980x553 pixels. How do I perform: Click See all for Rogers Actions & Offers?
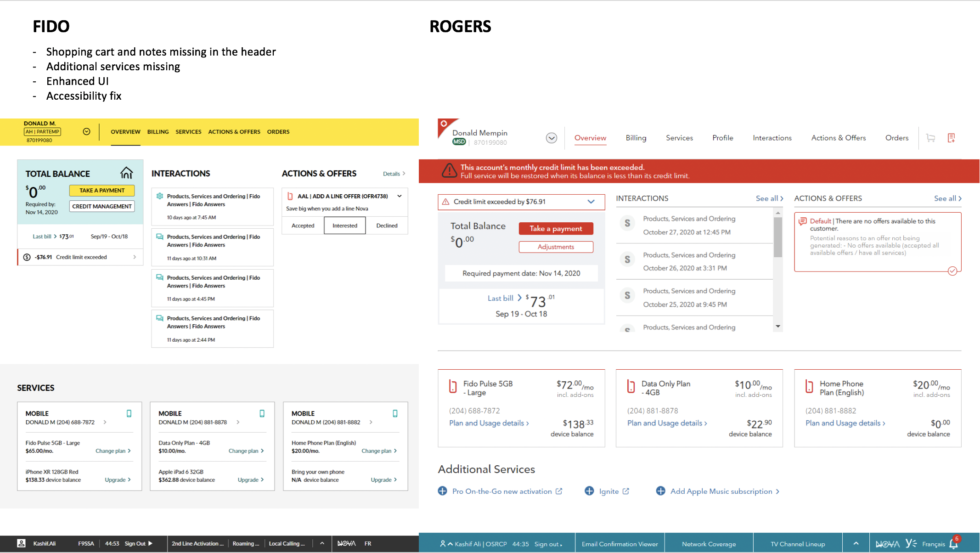947,198
